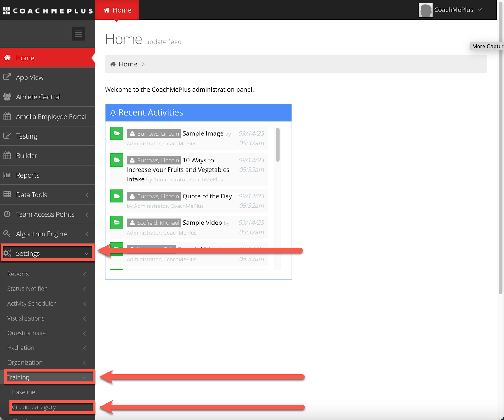Open Reports under Settings
Screen dimensions: 504x420
[48, 274]
